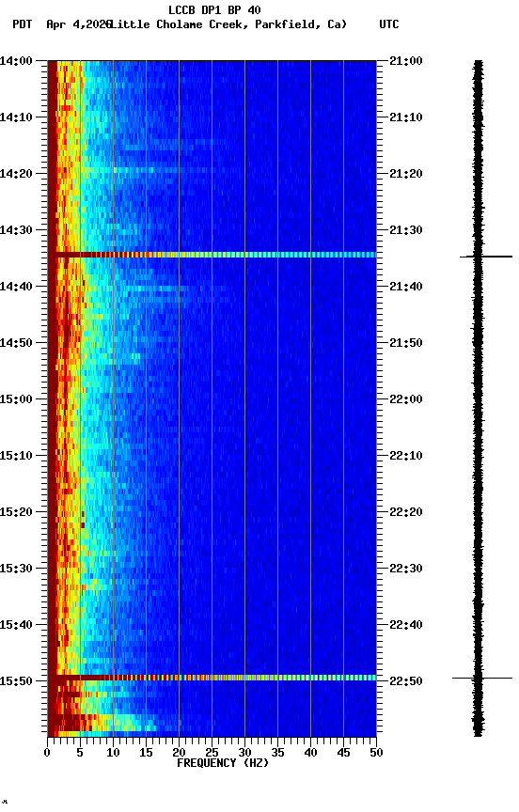This screenshot has height=812, width=519.
Task: Click the PDT '14:10' time label
Action: [x=16, y=117]
